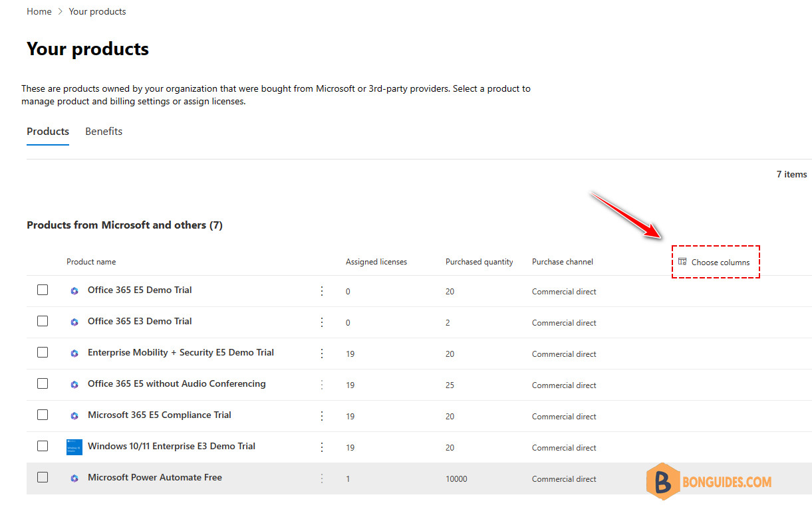Click the Purchase channel column header
Image resolution: width=812 pixels, height=525 pixels.
(563, 262)
